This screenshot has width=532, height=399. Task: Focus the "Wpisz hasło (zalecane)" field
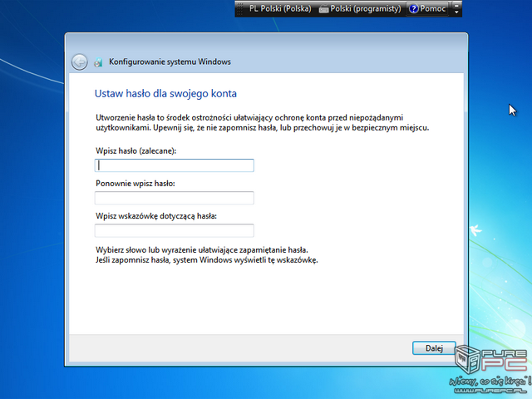click(175, 165)
